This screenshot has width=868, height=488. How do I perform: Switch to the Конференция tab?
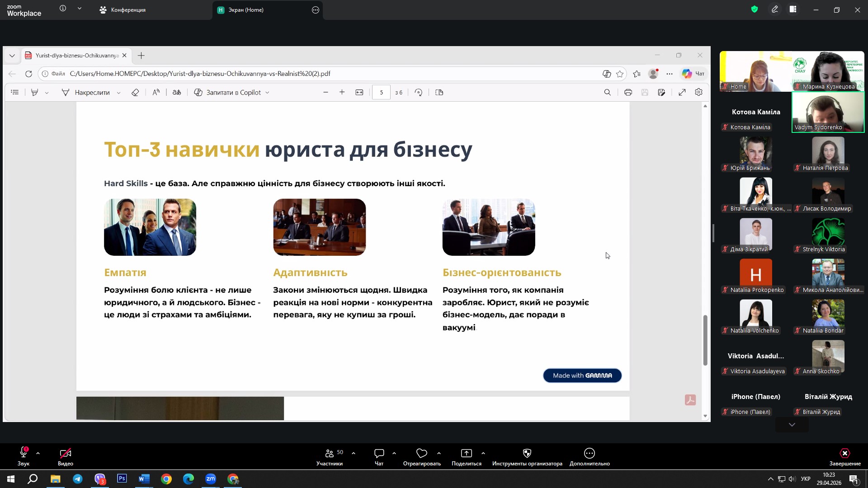123,9
